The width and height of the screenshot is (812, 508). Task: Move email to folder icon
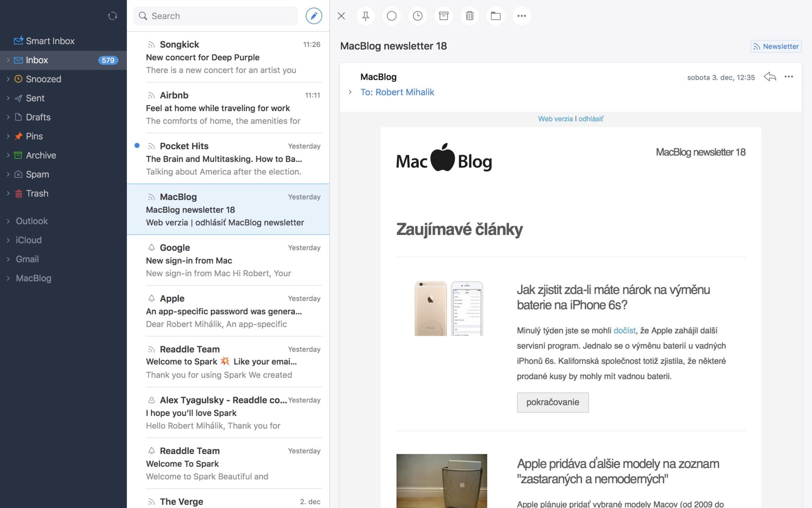point(496,16)
